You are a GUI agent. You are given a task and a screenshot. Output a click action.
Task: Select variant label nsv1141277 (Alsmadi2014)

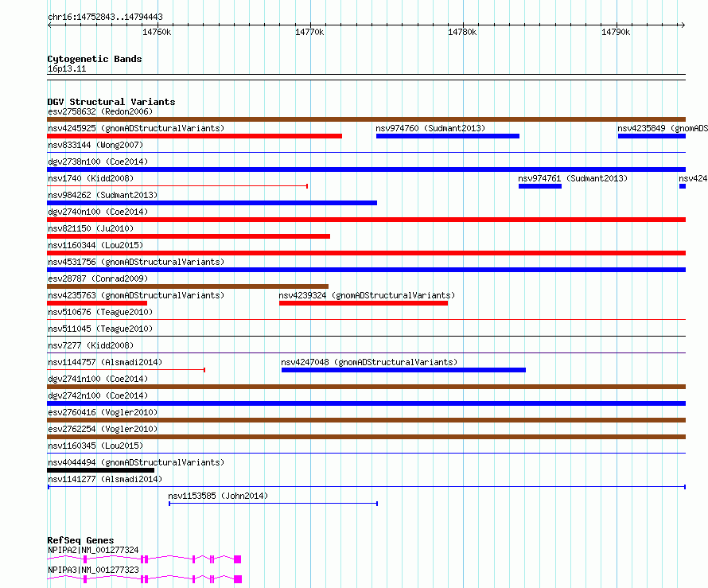tap(105, 479)
